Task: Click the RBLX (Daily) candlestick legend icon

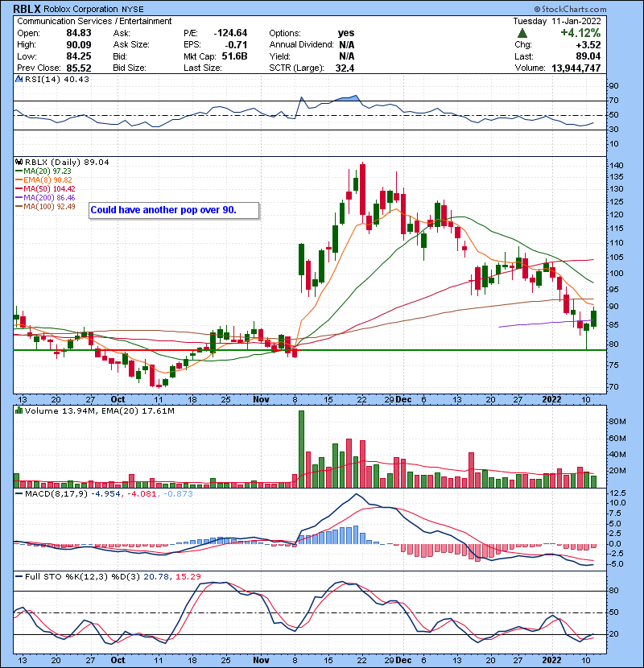Action: 20,162
